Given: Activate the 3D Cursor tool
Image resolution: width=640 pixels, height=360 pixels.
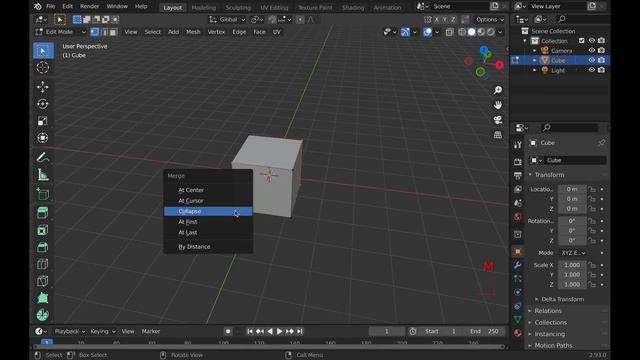Looking at the screenshot, I should pyautogui.click(x=43, y=67).
